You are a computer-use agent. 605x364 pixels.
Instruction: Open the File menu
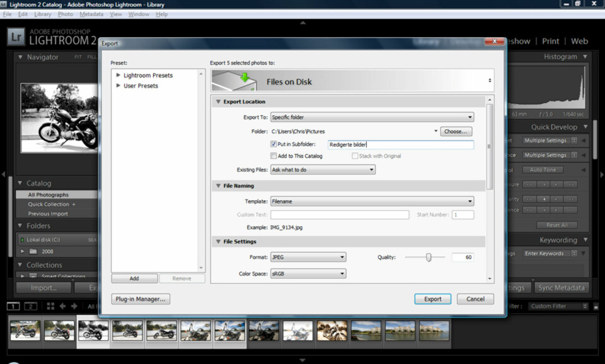coord(8,14)
